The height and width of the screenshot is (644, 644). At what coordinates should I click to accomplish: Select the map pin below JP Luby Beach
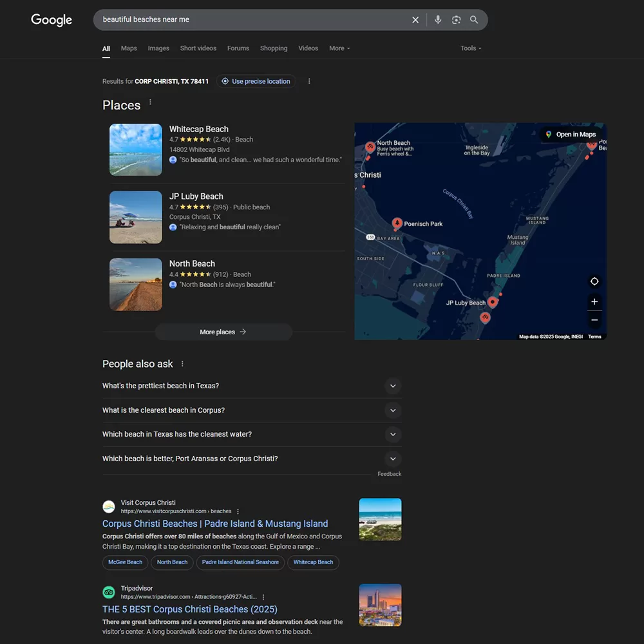(x=485, y=317)
